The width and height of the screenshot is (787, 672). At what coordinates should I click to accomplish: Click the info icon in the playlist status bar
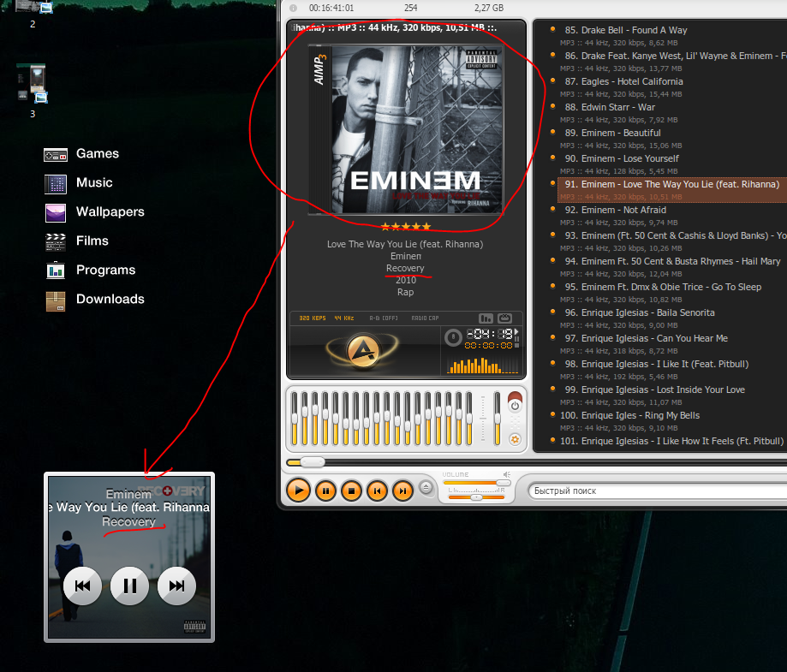point(293,8)
